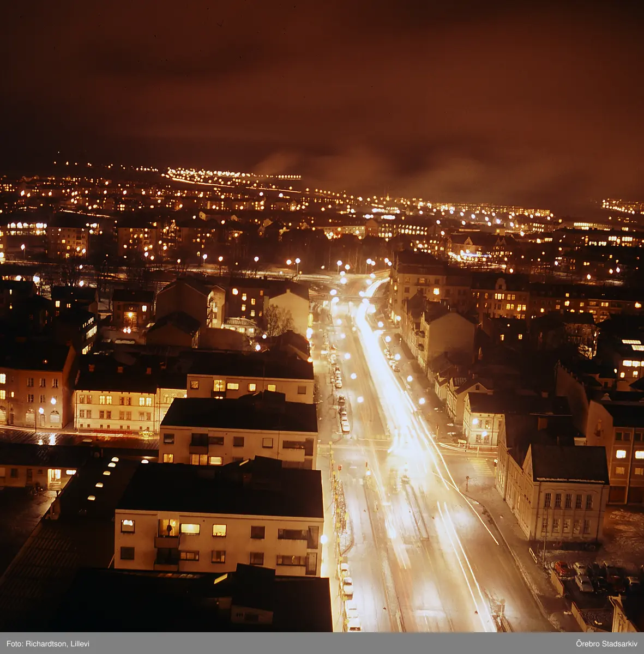Click the zebra crossing at the intersection
Image resolution: width=644 pixels, height=654 pixels.
coord(480,467)
